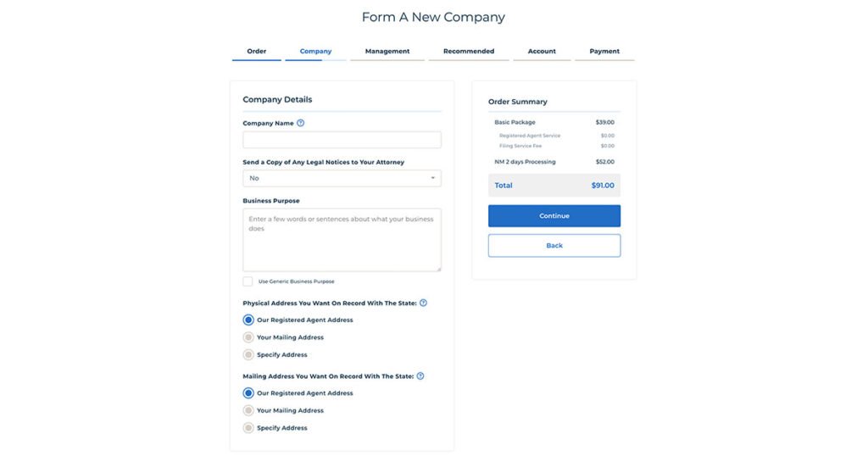Select Our Registered Agent Address for physical address
Screen dimensions: 868x456
click(x=248, y=320)
